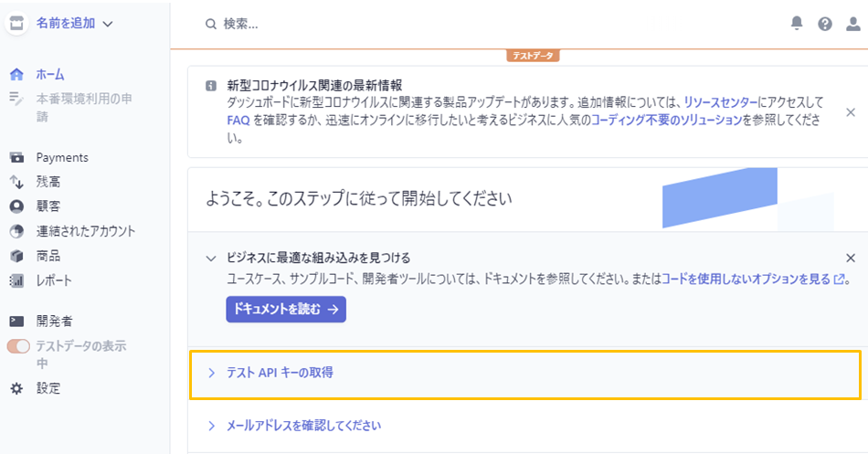Click the external link icon after オプションを見る
868x454 pixels.
839,279
